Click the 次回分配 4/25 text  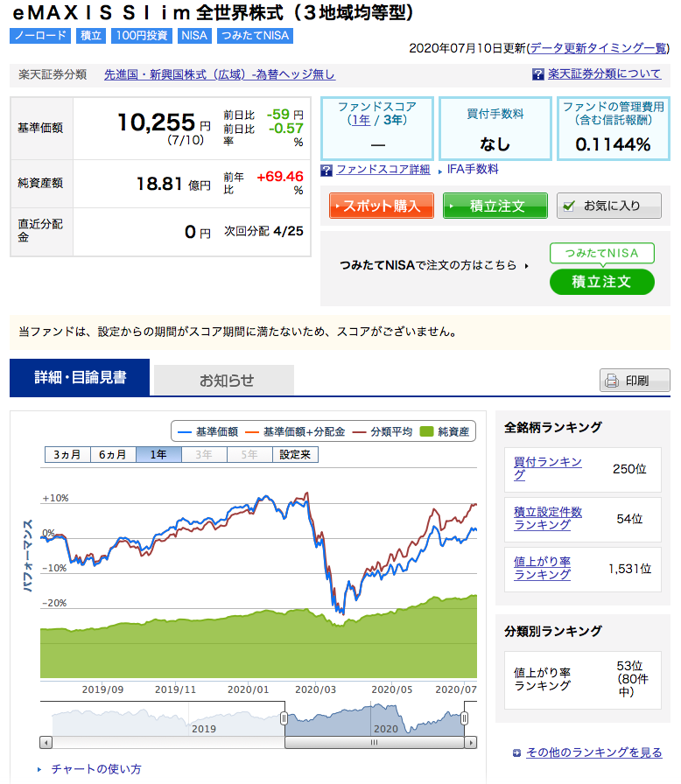(x=263, y=232)
